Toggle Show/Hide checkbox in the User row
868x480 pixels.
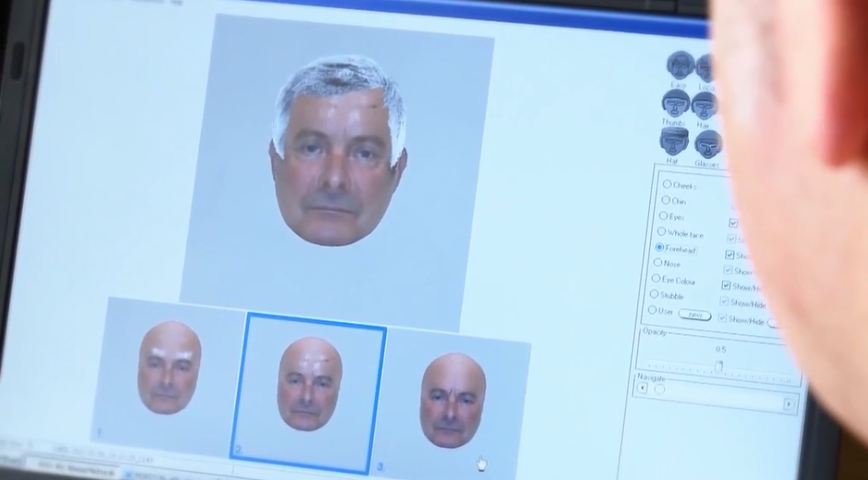point(722,318)
